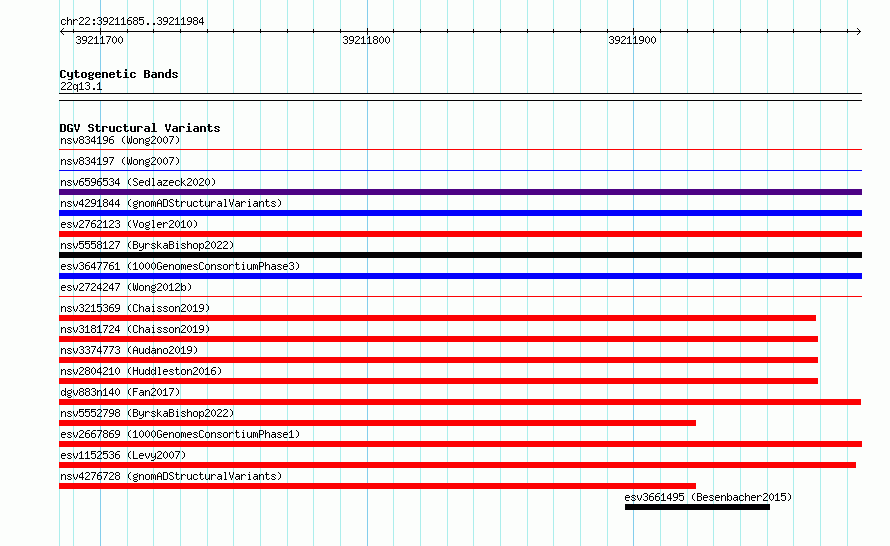Click the chr22:39211685..39211984 coordinates text
Screen dimensions: 890x546
click(132, 22)
